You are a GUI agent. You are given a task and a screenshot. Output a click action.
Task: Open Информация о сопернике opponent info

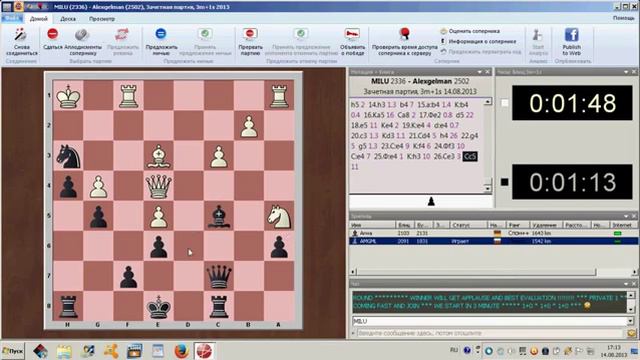[478, 41]
